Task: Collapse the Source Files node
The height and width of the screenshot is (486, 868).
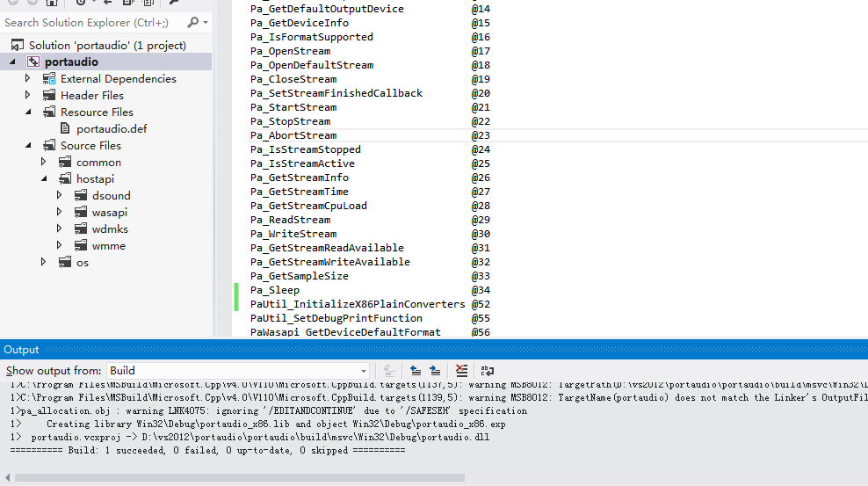Action: coord(28,145)
